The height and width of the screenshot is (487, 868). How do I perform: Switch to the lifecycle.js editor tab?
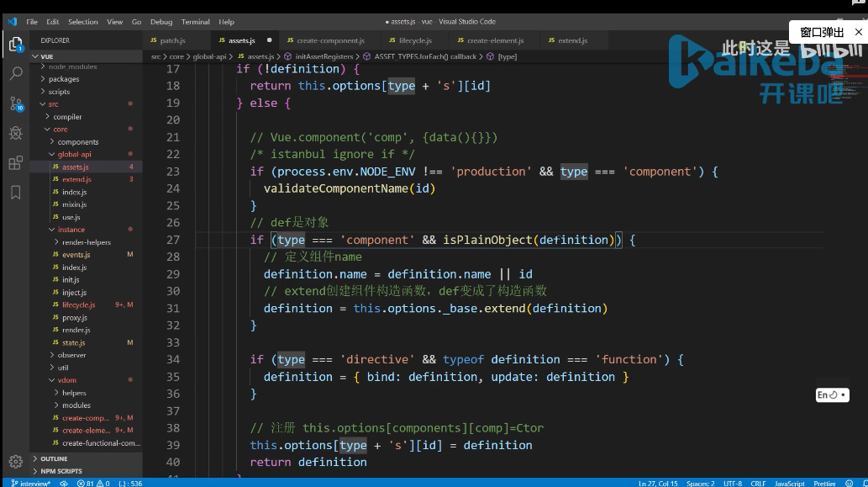pyautogui.click(x=415, y=40)
